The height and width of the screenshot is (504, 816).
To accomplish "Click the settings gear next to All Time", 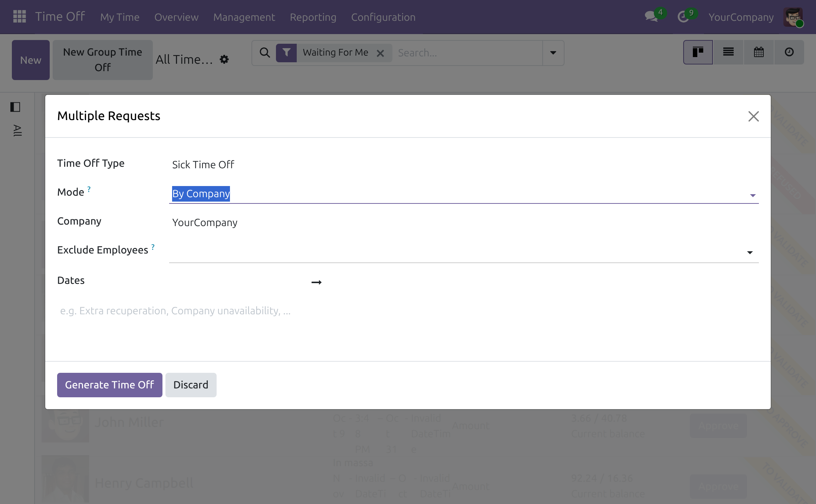I will point(224,59).
